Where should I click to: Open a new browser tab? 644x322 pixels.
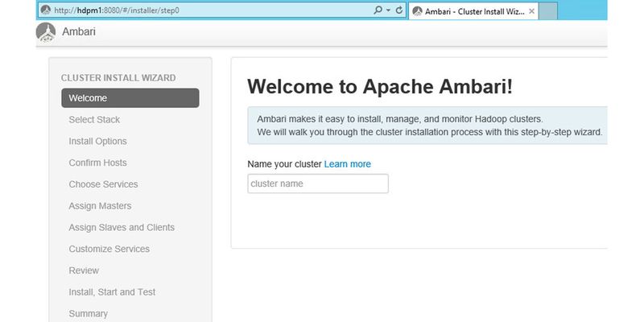click(548, 11)
